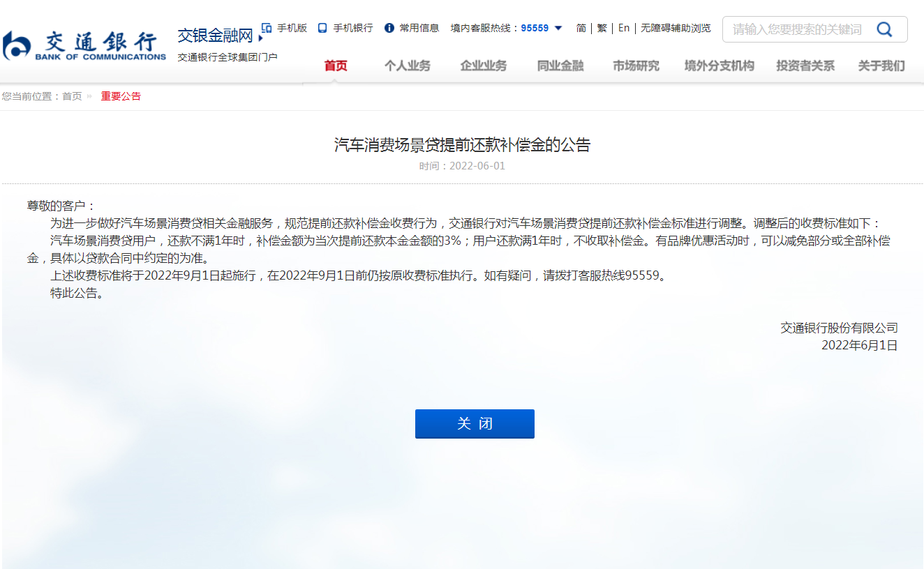Click the date text 时间：2022-06-01

(x=462, y=166)
